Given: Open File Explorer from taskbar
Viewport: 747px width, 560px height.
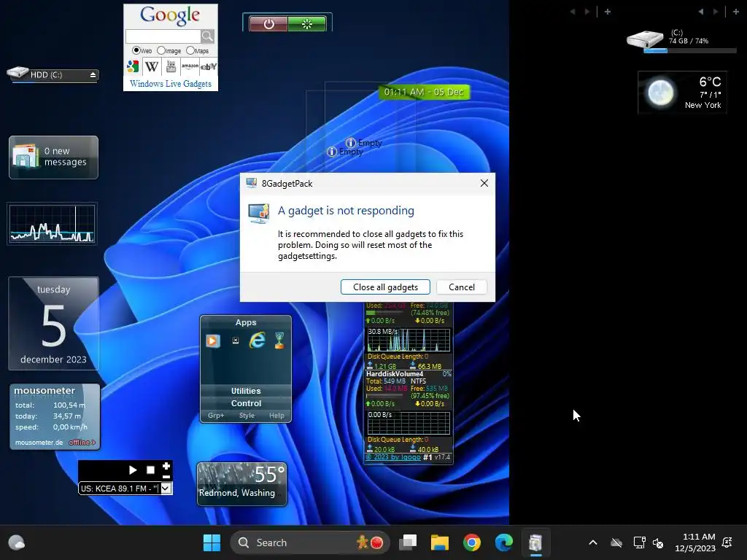Looking at the screenshot, I should (440, 542).
